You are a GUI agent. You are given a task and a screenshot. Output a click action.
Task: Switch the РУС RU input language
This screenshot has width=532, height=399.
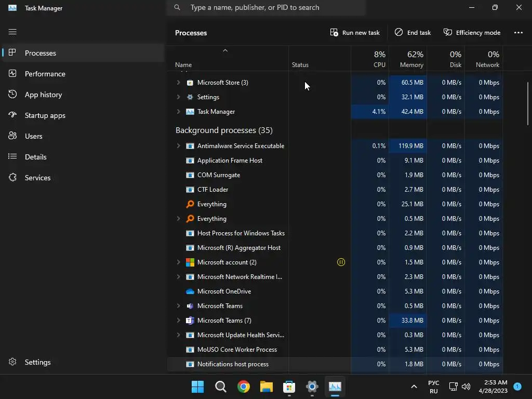[x=434, y=387]
